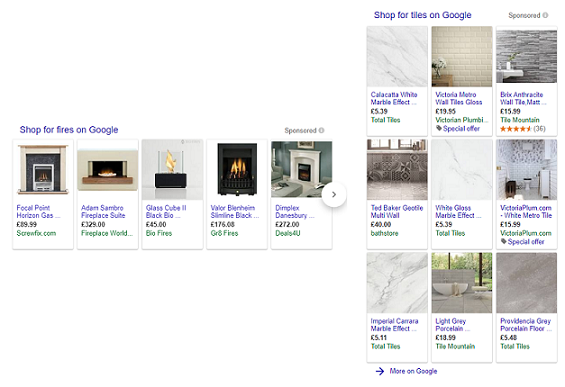
Task: Click Brix Anthracite Wall Tile image
Action: coord(526,57)
